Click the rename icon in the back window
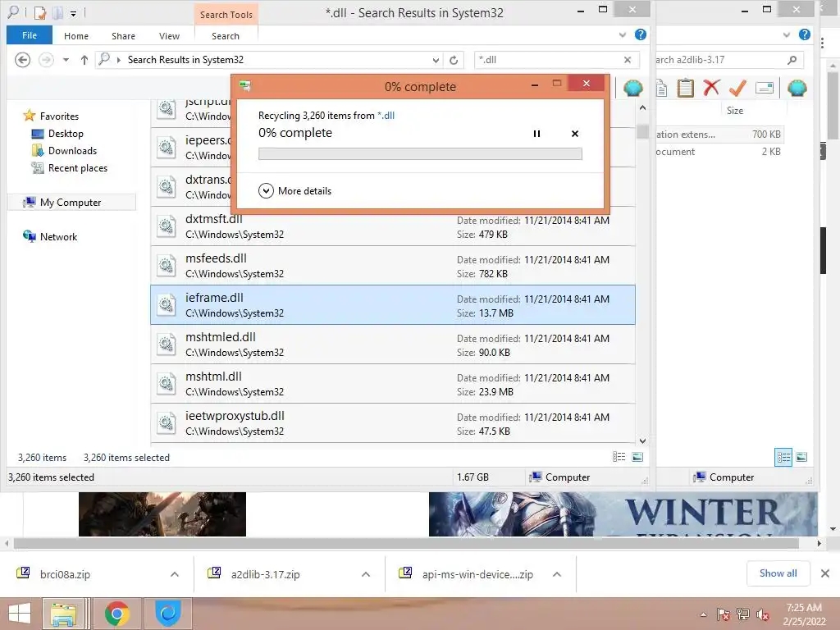840x630 pixels. click(x=765, y=88)
